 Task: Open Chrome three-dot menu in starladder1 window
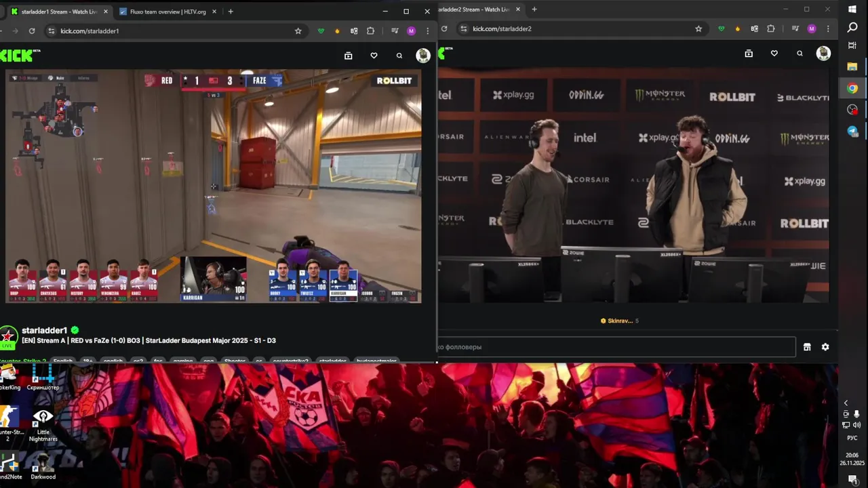click(427, 30)
